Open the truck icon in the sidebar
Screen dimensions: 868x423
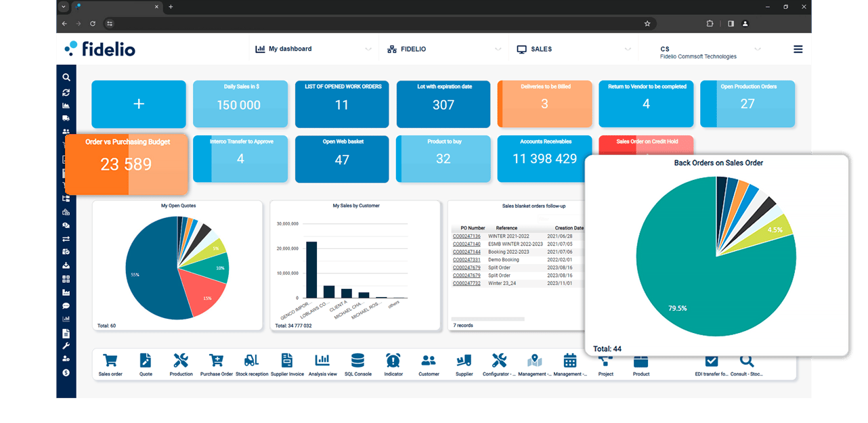[x=66, y=118]
